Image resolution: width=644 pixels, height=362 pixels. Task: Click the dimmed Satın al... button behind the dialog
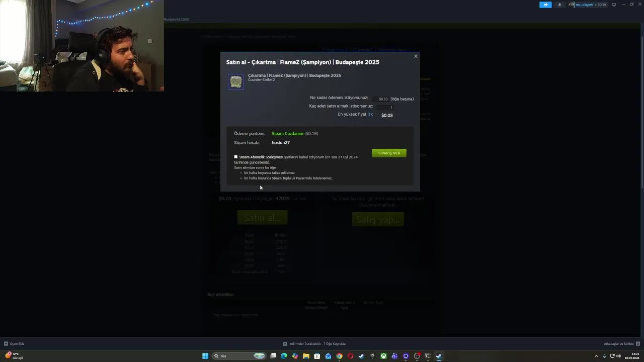point(262,218)
